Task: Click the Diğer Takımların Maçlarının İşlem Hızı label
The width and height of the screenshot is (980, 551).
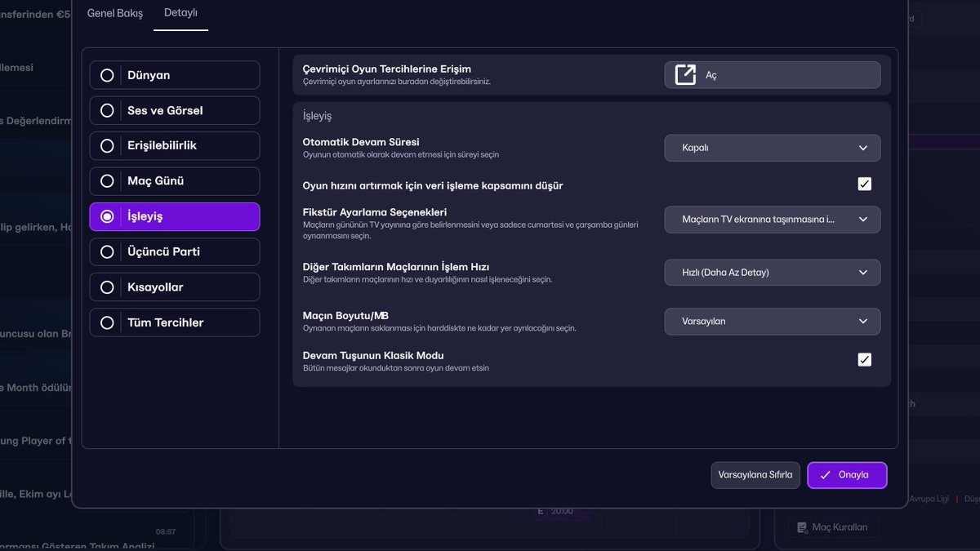Action: pos(396,267)
